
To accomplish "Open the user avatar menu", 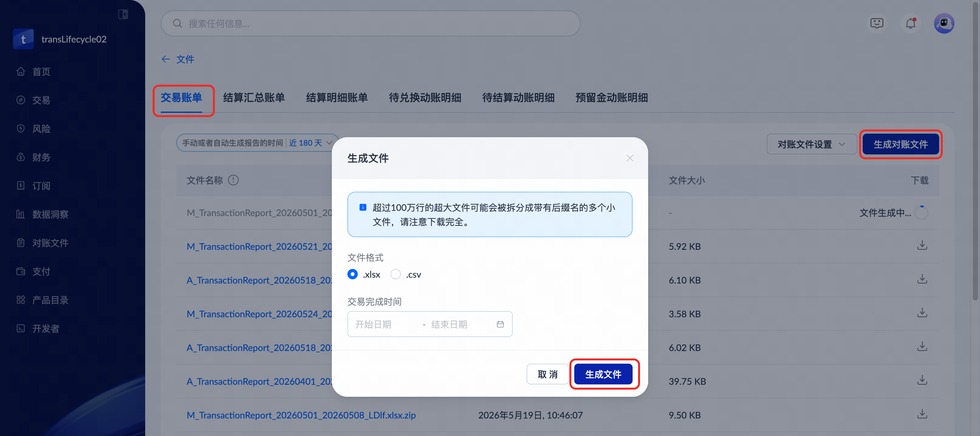I will tap(944, 23).
